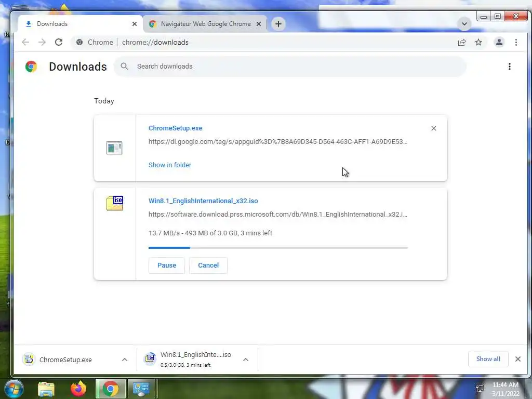Click the dl.google.com source URL of ChromeSetup.exe

click(x=278, y=142)
